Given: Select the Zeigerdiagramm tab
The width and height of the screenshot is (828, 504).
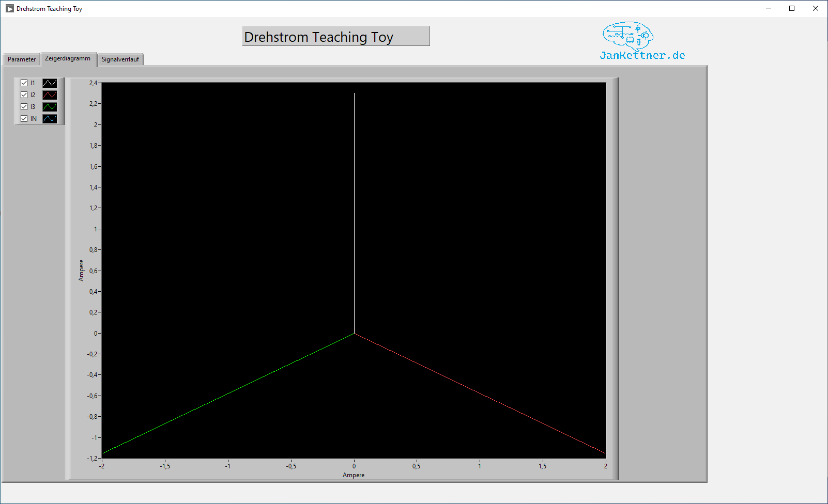Looking at the screenshot, I should (68, 58).
